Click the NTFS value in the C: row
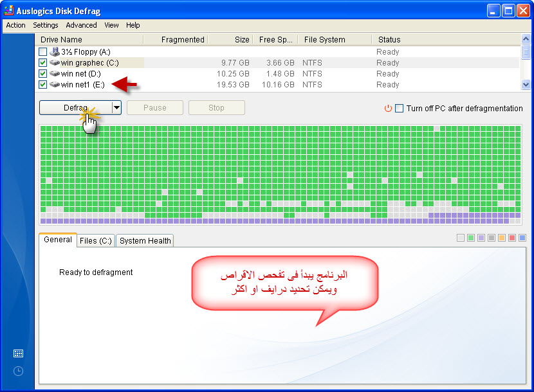 (312, 62)
